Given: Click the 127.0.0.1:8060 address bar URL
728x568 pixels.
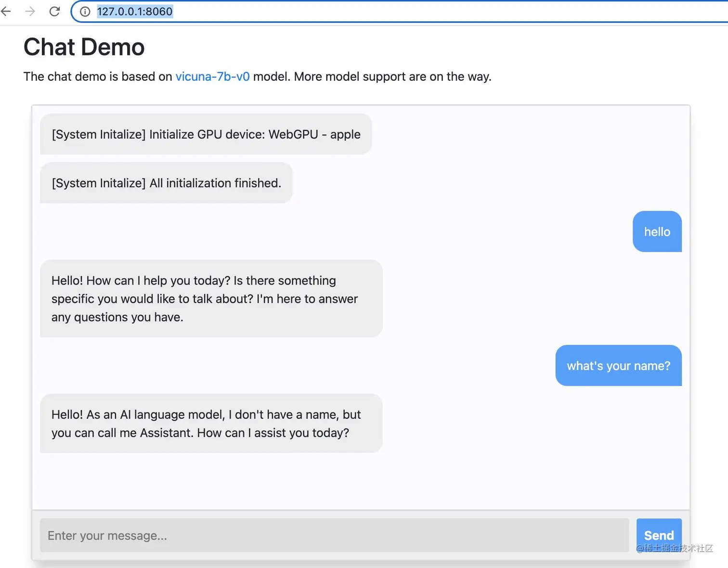Looking at the screenshot, I should pyautogui.click(x=135, y=12).
